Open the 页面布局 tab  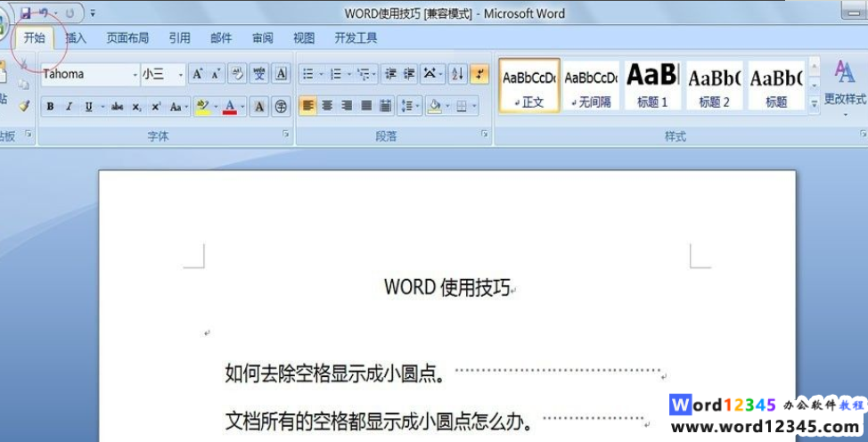[127, 37]
